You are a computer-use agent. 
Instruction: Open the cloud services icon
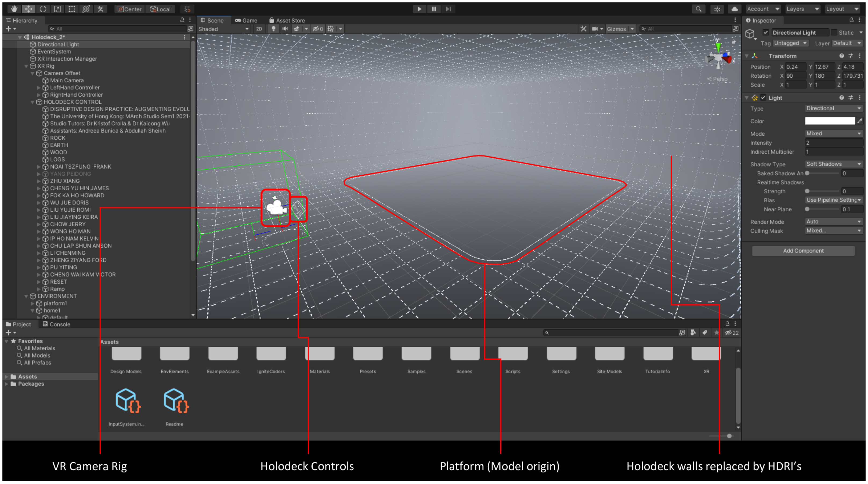pyautogui.click(x=735, y=9)
